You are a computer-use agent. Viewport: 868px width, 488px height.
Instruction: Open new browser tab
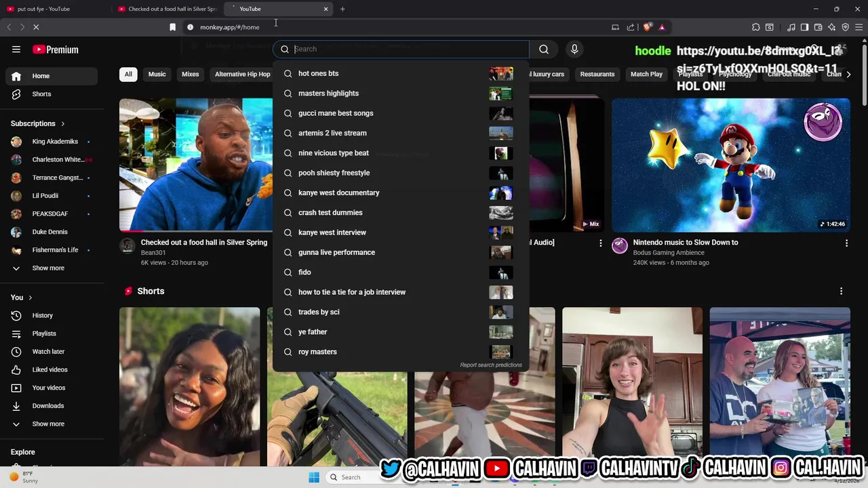click(342, 9)
